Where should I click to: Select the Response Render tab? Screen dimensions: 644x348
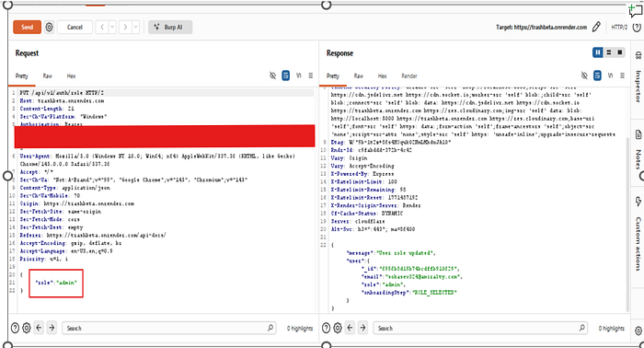(409, 76)
